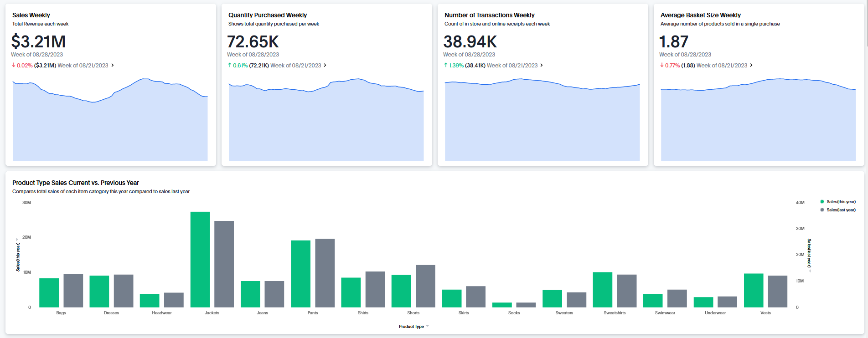The height and width of the screenshot is (338, 868).
Task: Click the 38.94K transactions value
Action: point(470,41)
